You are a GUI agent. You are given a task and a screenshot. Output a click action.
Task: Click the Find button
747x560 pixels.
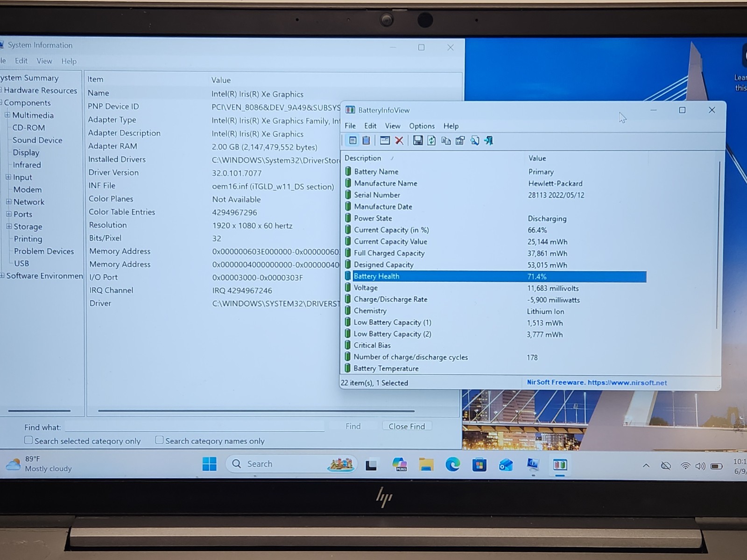[353, 426]
